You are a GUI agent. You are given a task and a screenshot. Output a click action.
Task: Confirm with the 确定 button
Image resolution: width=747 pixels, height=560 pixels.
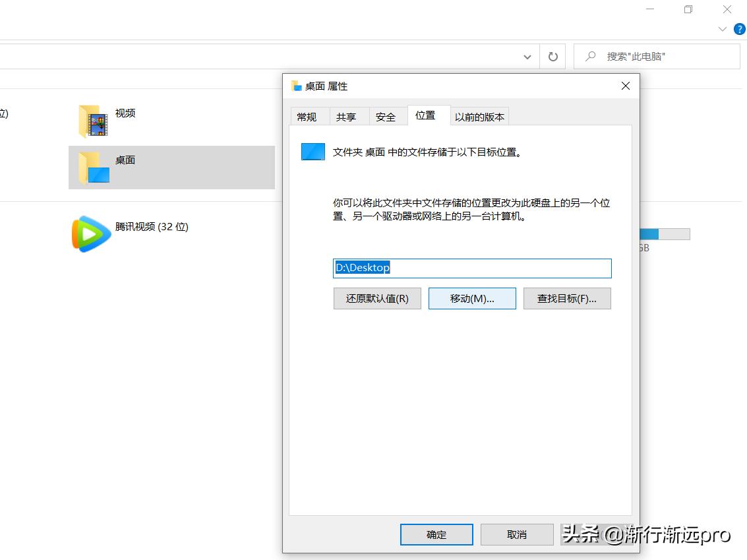(x=436, y=534)
